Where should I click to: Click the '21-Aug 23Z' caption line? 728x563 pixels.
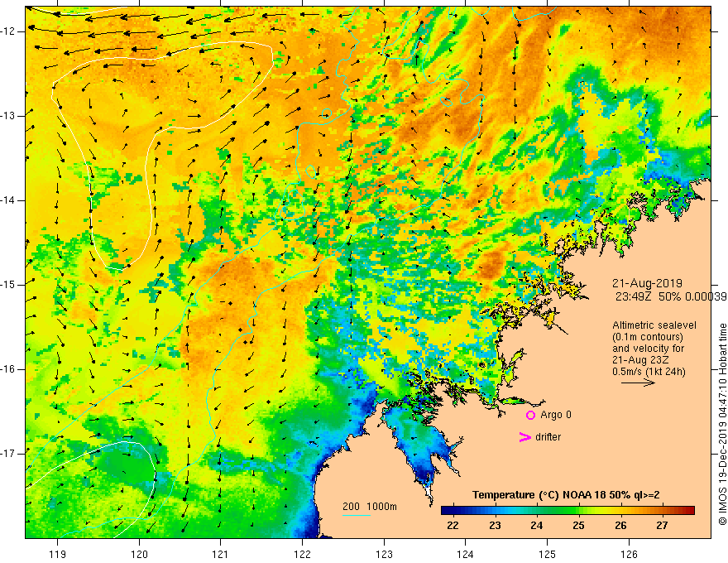coord(642,360)
